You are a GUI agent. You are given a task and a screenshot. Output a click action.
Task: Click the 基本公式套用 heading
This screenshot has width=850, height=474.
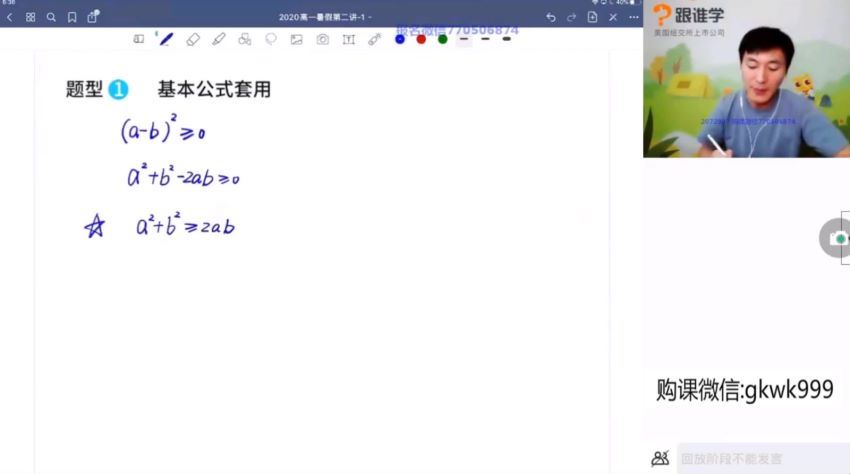pyautogui.click(x=214, y=89)
